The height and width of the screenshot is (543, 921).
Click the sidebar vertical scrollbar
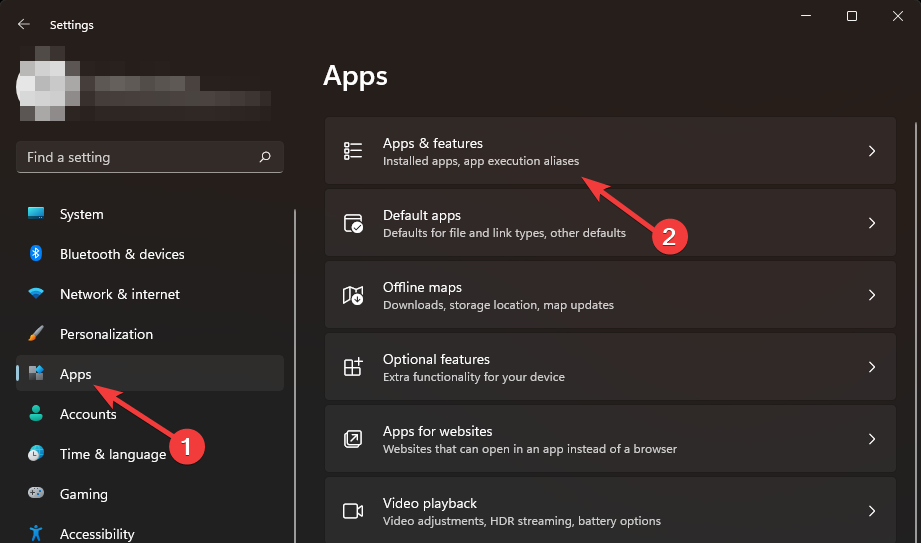click(x=295, y=370)
